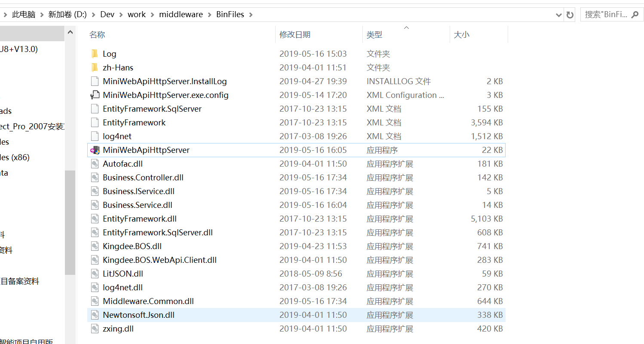
Task: Click the Business.Service.dll file icon
Action: [x=95, y=205]
